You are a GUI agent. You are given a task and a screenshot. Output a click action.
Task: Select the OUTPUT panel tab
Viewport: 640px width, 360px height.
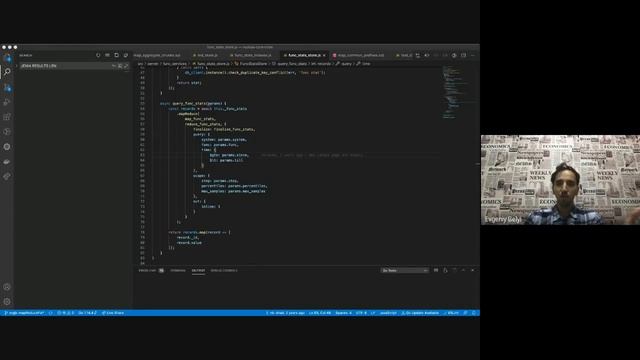198,270
